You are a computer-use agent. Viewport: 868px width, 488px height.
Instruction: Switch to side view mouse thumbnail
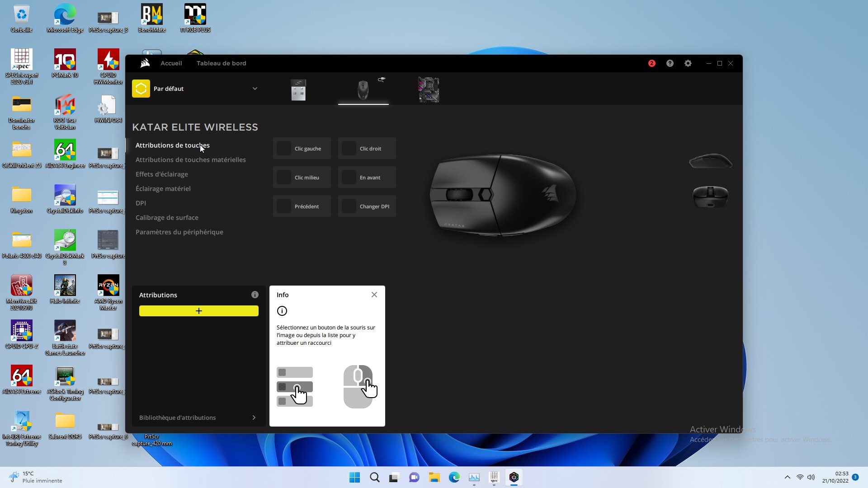tap(710, 161)
